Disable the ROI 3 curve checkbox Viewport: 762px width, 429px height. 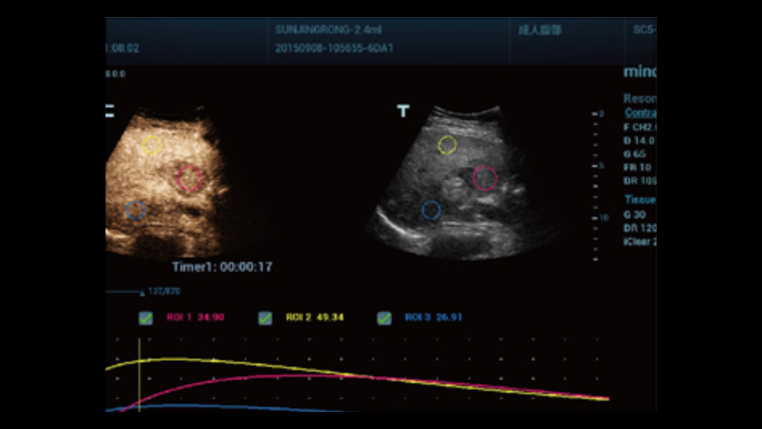tap(384, 318)
